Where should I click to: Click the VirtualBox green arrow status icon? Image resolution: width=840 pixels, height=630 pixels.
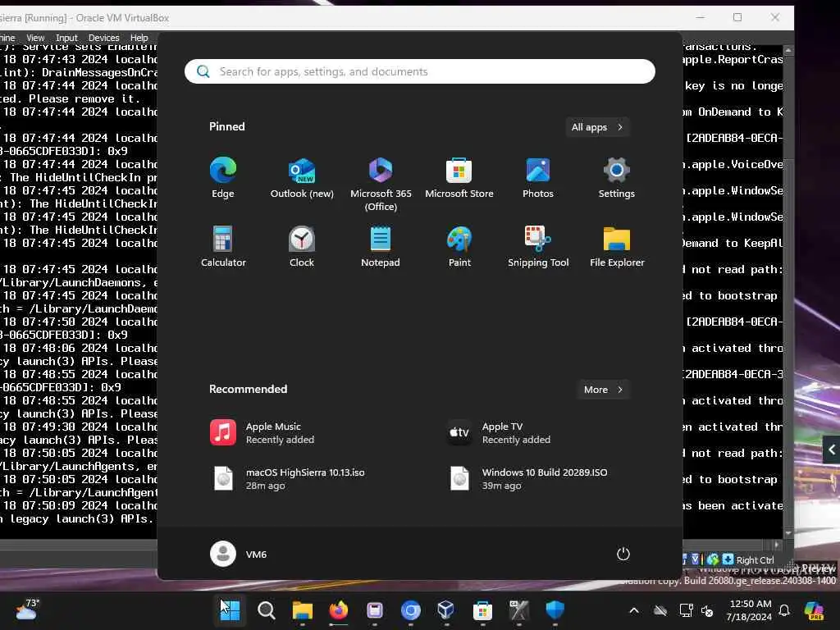[713, 559]
